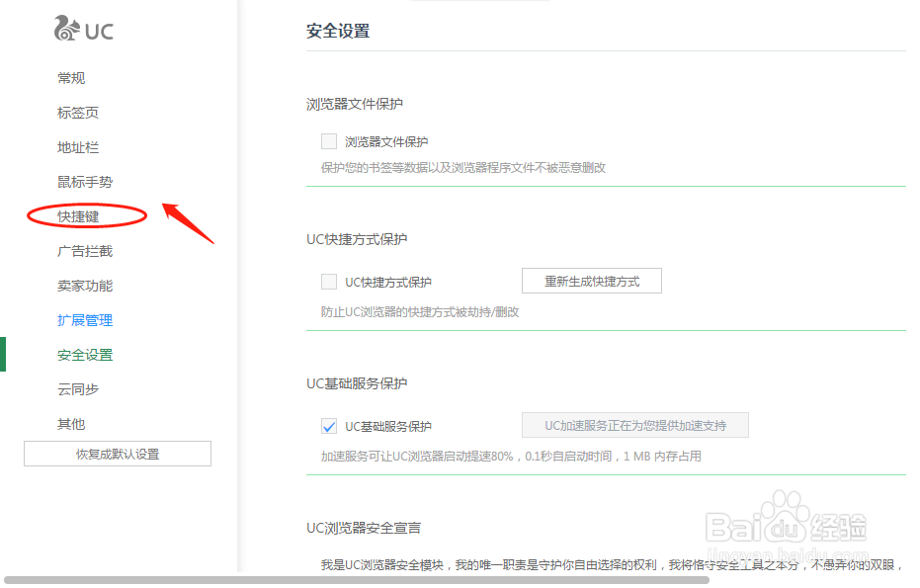Open 其他 settings section

click(x=71, y=424)
